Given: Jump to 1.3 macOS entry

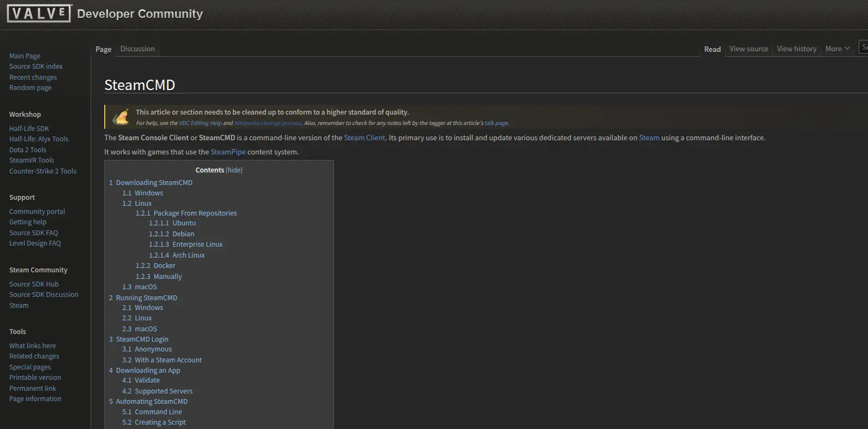Looking at the screenshot, I should [140, 287].
